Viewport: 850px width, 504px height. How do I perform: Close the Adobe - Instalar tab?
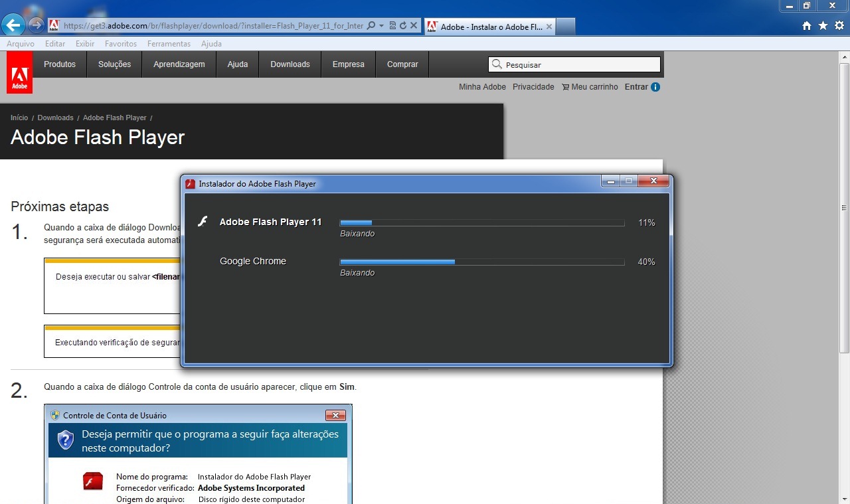[549, 27]
